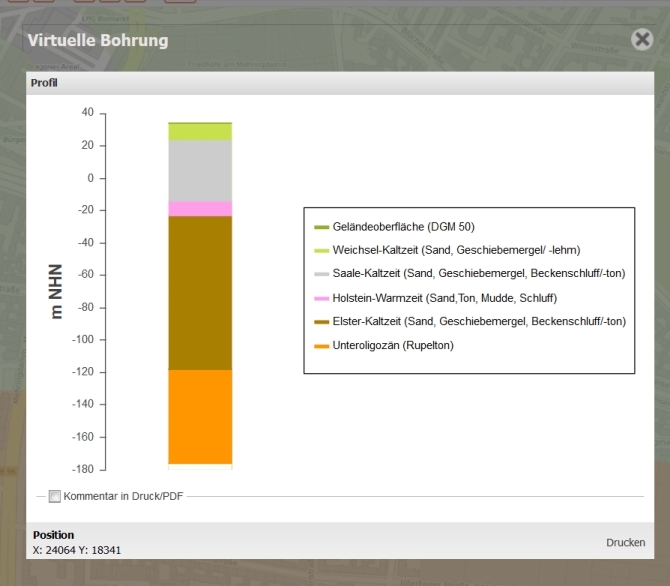Select the Saale-Kaltzeit legend color marker
Viewport: 670px width, 586px height.
point(321,274)
